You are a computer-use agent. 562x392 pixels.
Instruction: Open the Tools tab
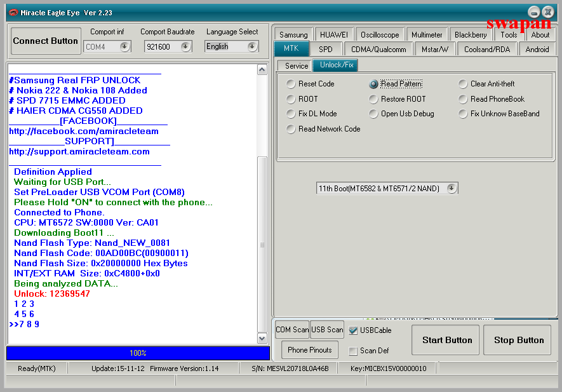click(x=509, y=35)
